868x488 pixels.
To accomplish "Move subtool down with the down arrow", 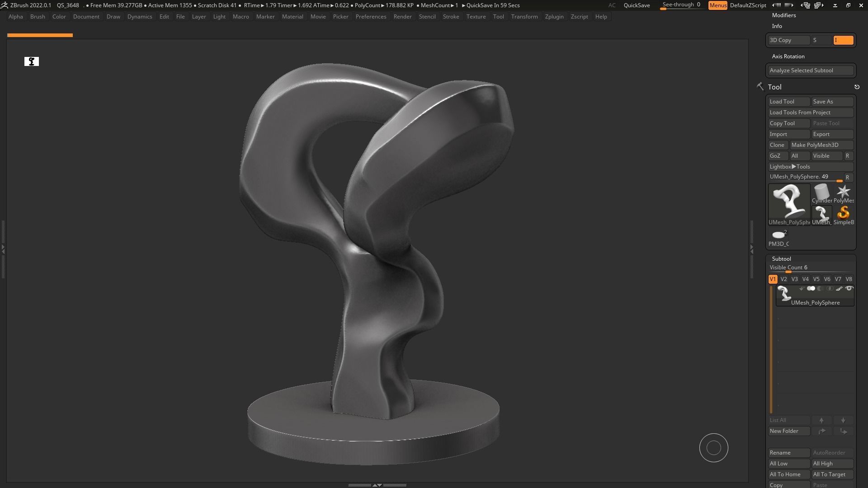I will pos(843,420).
